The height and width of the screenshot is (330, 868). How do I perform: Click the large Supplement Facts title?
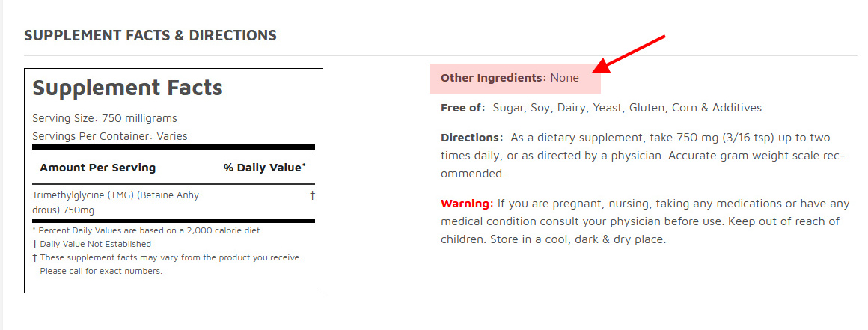(127, 88)
